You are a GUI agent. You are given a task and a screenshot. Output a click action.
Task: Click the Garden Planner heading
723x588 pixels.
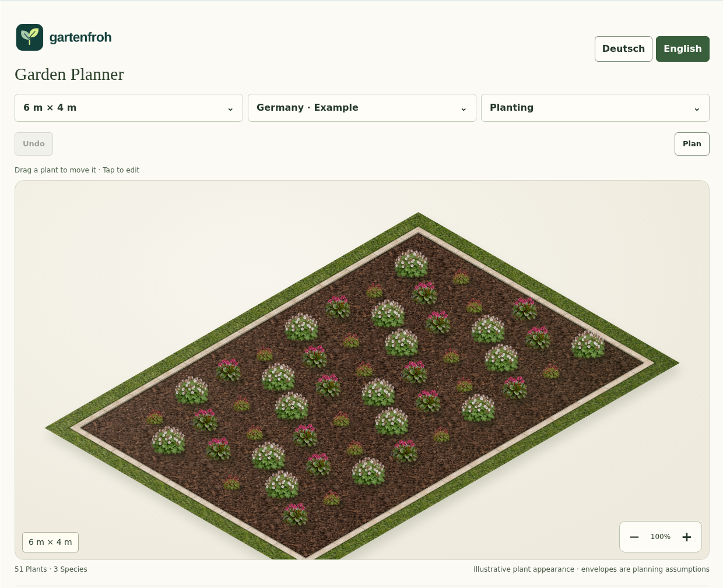click(69, 75)
